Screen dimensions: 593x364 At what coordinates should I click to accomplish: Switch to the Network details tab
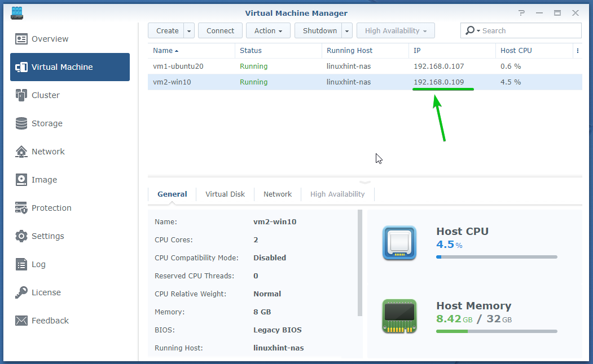tap(278, 194)
